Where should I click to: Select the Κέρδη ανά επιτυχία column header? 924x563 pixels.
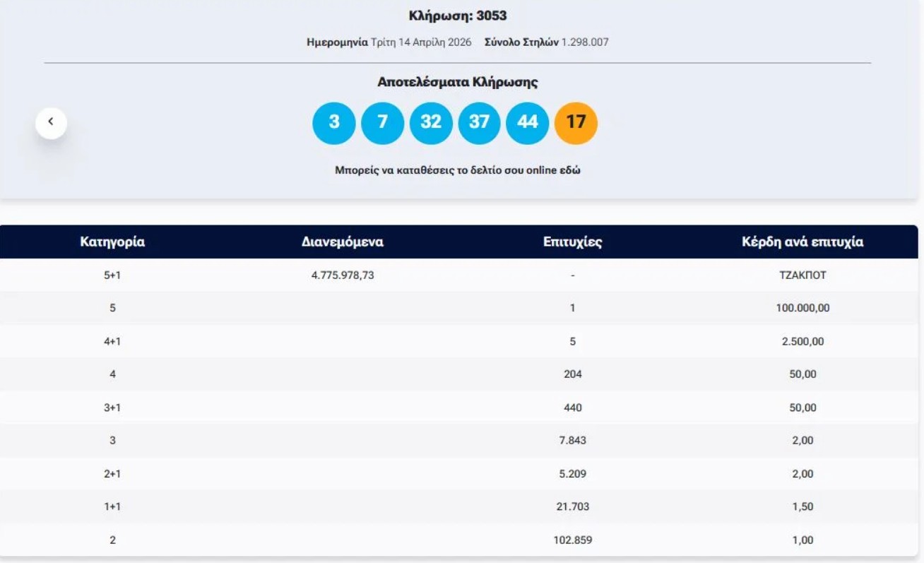[802, 242]
